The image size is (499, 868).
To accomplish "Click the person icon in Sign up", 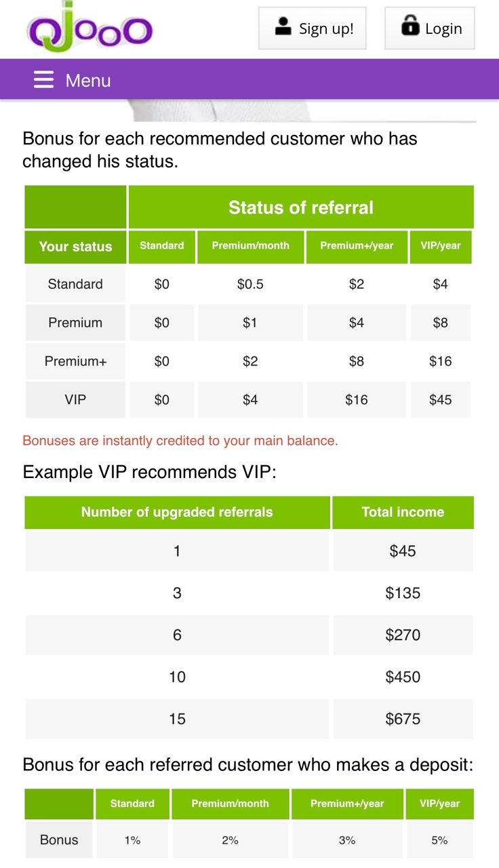I will 283,27.
